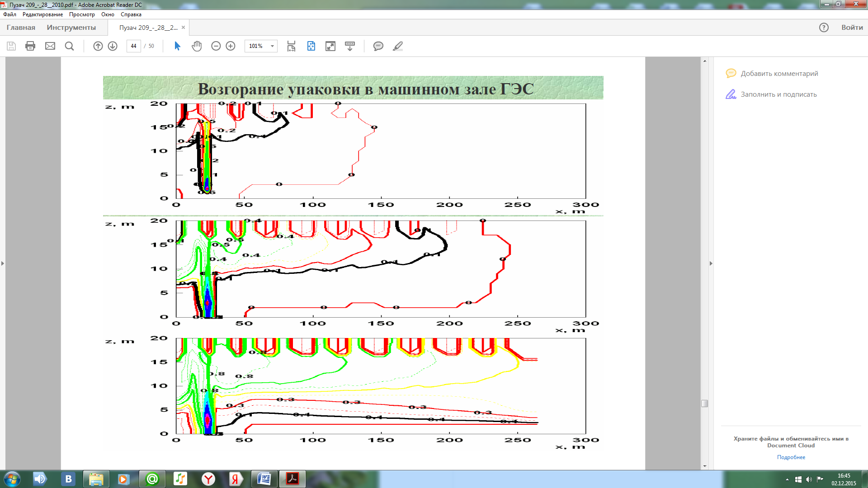Switch to full screen mode icon
The image size is (868, 488).
point(330,46)
